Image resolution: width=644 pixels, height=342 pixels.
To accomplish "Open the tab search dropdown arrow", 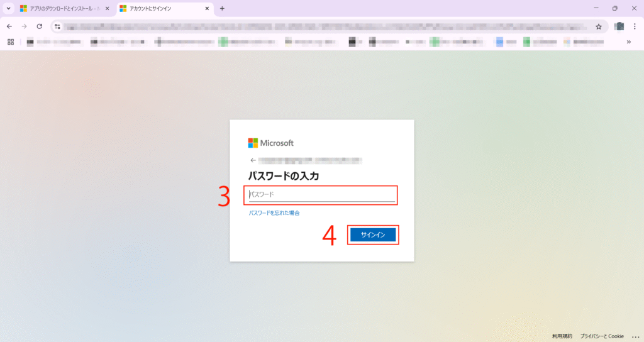I will [x=8, y=8].
